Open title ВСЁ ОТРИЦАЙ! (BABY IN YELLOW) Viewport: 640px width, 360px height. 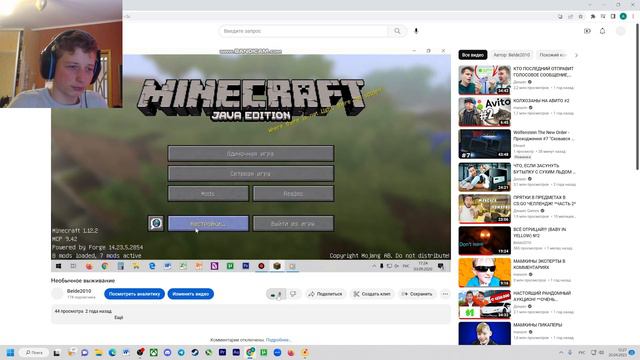point(540,233)
